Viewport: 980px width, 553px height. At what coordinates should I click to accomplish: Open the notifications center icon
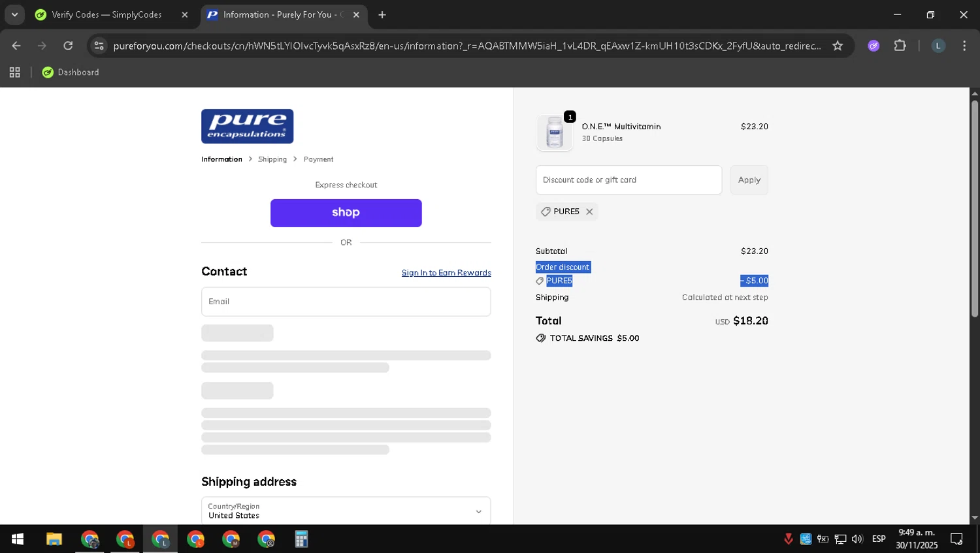956,539
